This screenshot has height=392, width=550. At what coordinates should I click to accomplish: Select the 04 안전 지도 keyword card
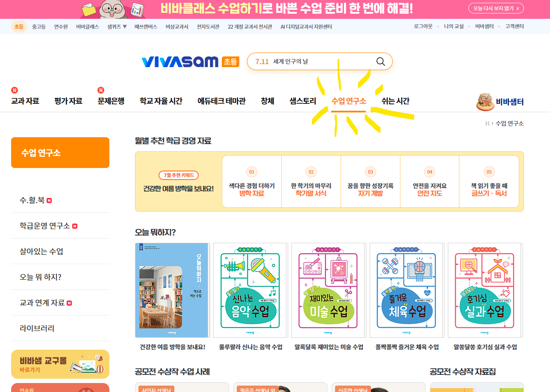point(429,182)
